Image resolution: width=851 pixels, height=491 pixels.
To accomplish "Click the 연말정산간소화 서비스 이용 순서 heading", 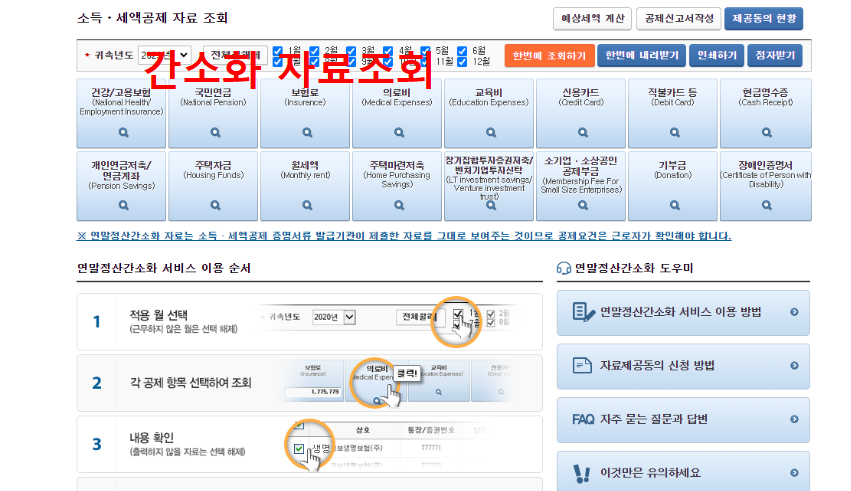I will pos(164,268).
